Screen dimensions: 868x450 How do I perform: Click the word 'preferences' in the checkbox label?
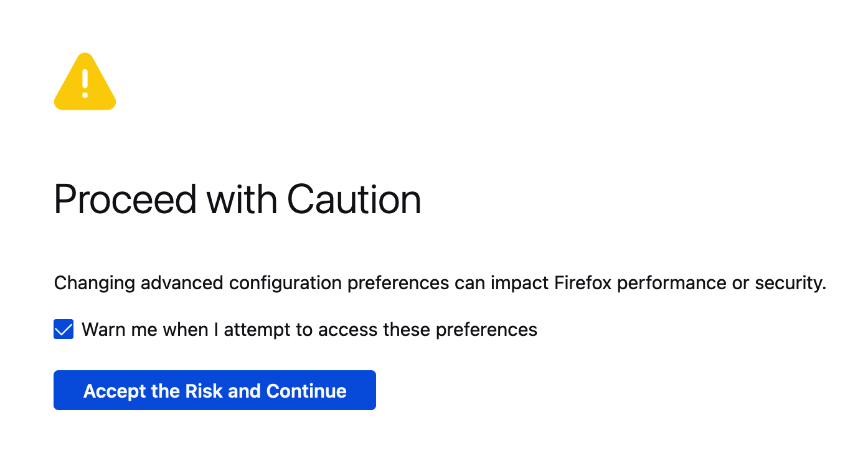point(486,330)
